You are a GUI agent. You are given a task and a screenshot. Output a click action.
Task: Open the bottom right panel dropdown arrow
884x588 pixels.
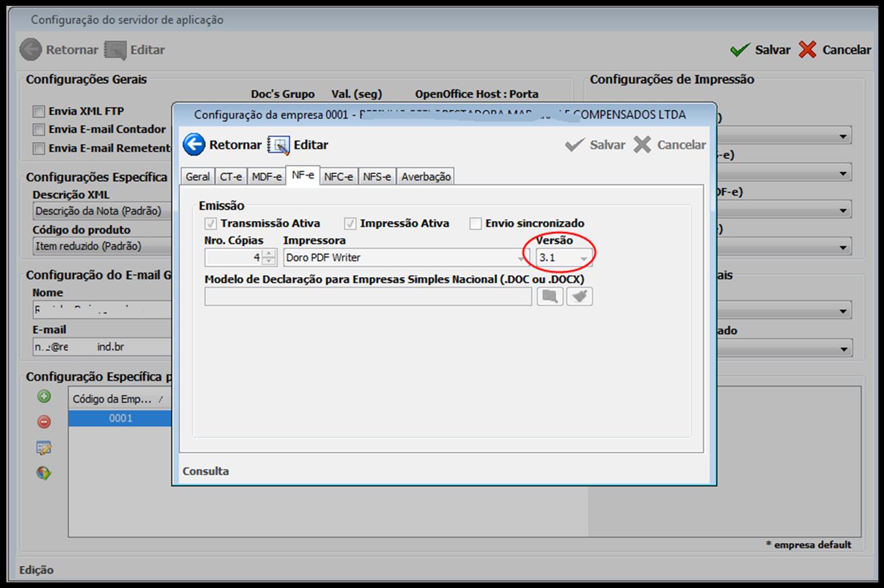click(843, 349)
